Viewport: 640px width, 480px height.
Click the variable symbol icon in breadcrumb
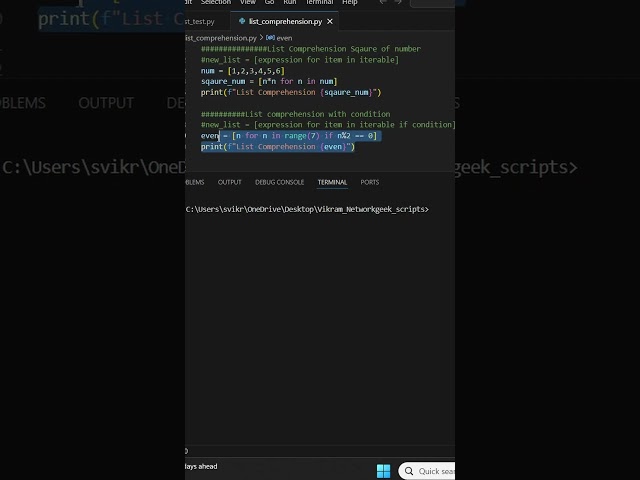coord(270,38)
